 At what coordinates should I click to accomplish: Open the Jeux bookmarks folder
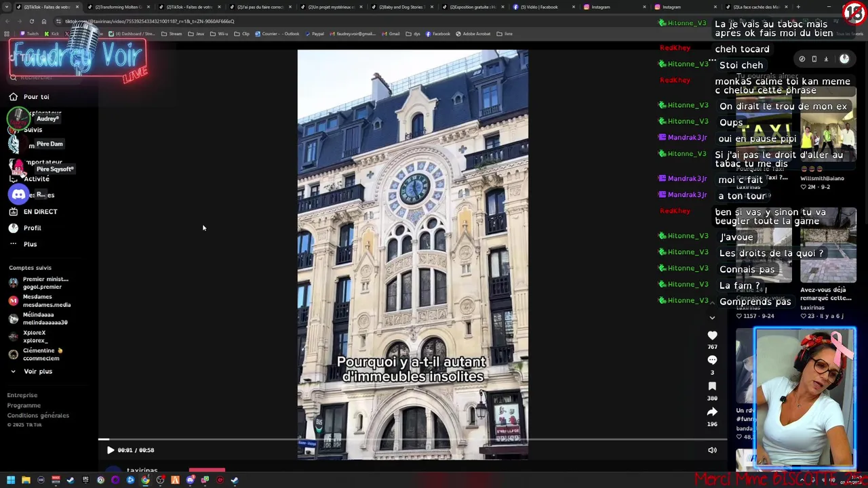[195, 34]
